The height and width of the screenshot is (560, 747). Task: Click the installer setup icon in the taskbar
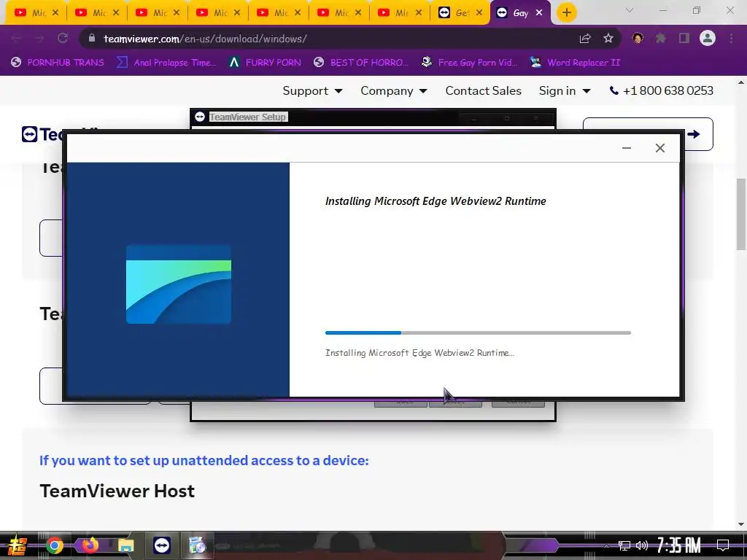197,545
